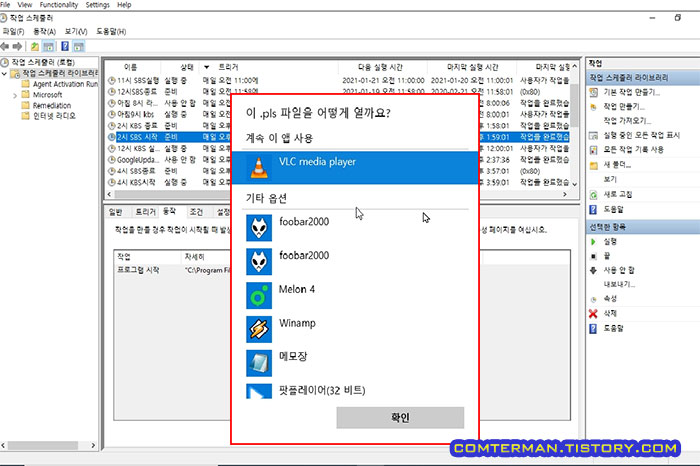Click 사용 안 함 action
The image size is (700, 466).
[618, 270]
